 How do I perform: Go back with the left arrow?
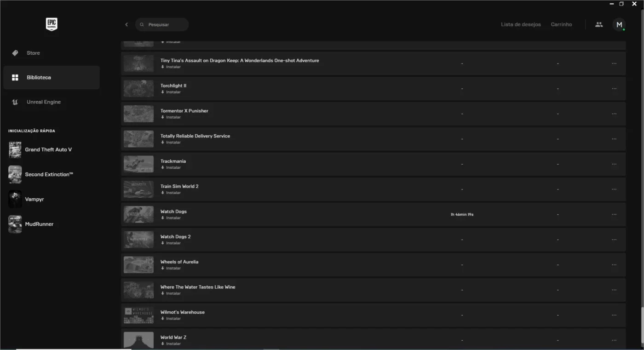(126, 24)
